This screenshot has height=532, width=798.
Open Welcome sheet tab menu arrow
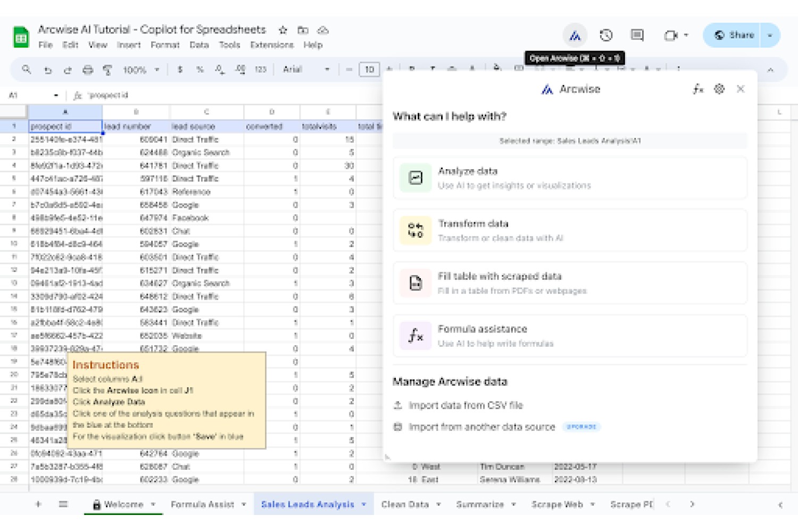click(x=153, y=504)
